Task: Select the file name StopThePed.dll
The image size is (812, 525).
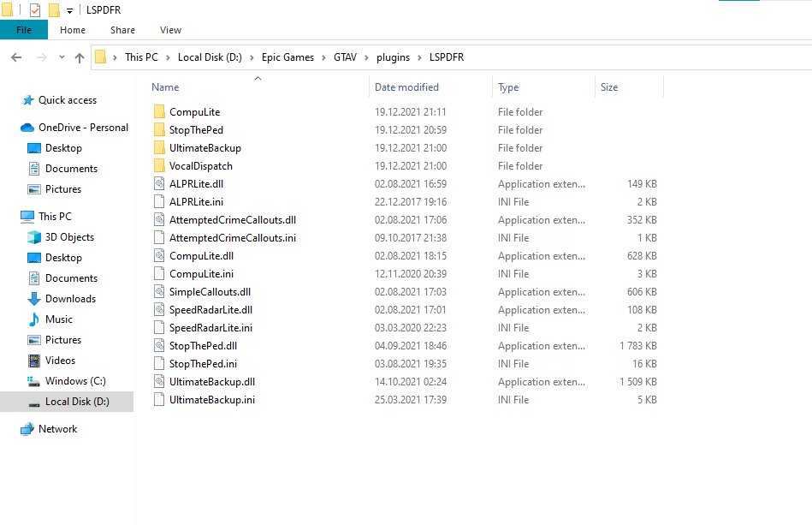Action: click(203, 346)
